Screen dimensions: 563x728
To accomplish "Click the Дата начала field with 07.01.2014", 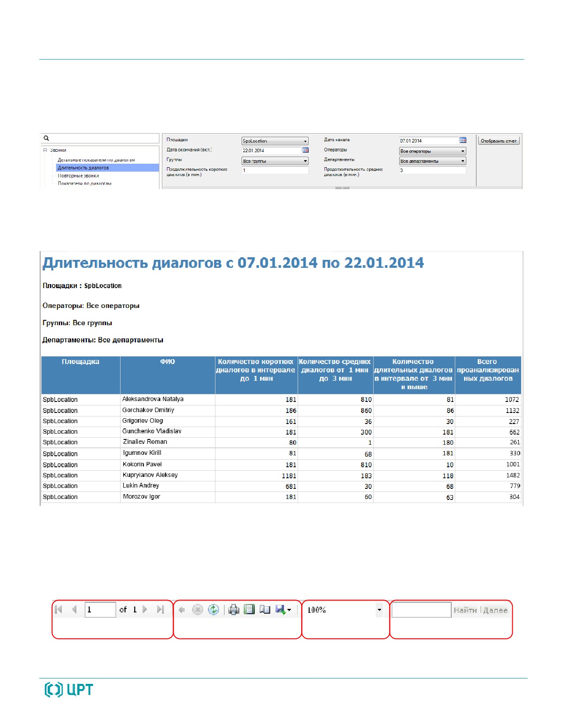I will pyautogui.click(x=429, y=141).
